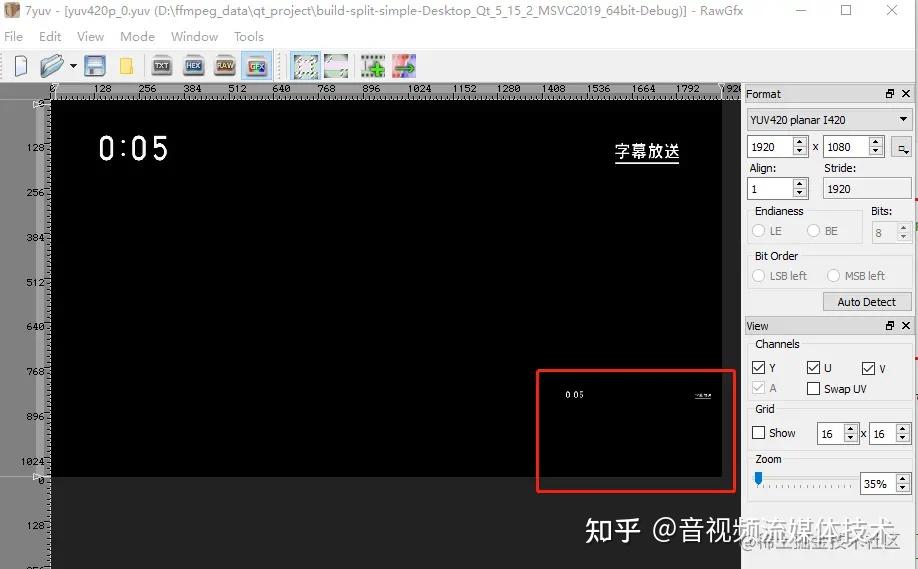Expand the recent files arrow beside Open

(73, 66)
